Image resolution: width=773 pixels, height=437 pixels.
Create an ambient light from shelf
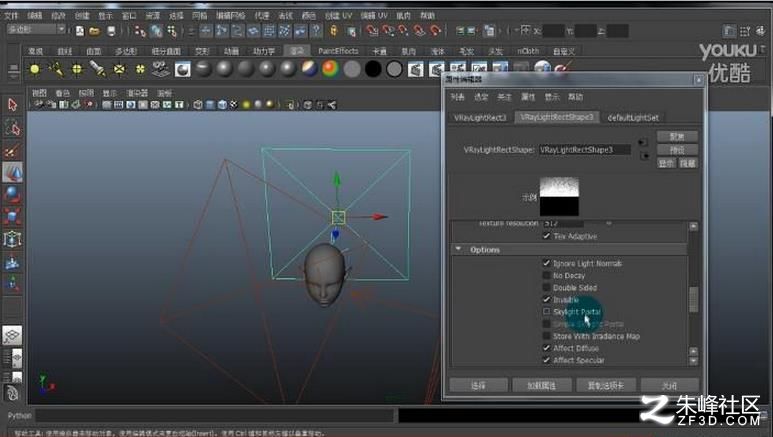[x=35, y=70]
